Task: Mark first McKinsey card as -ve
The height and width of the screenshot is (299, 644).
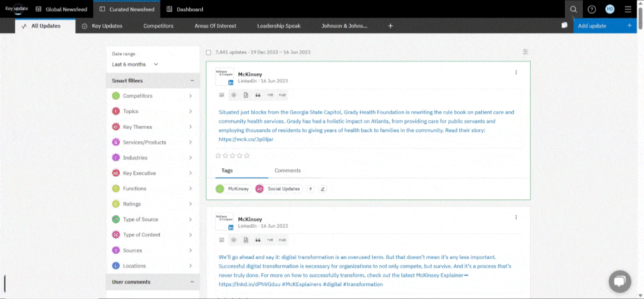Action: pyautogui.click(x=270, y=95)
